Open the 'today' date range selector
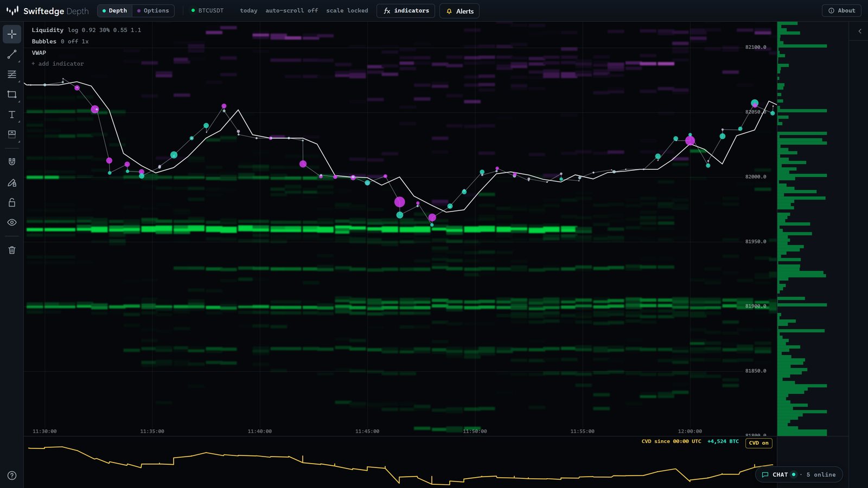 [x=248, y=11]
